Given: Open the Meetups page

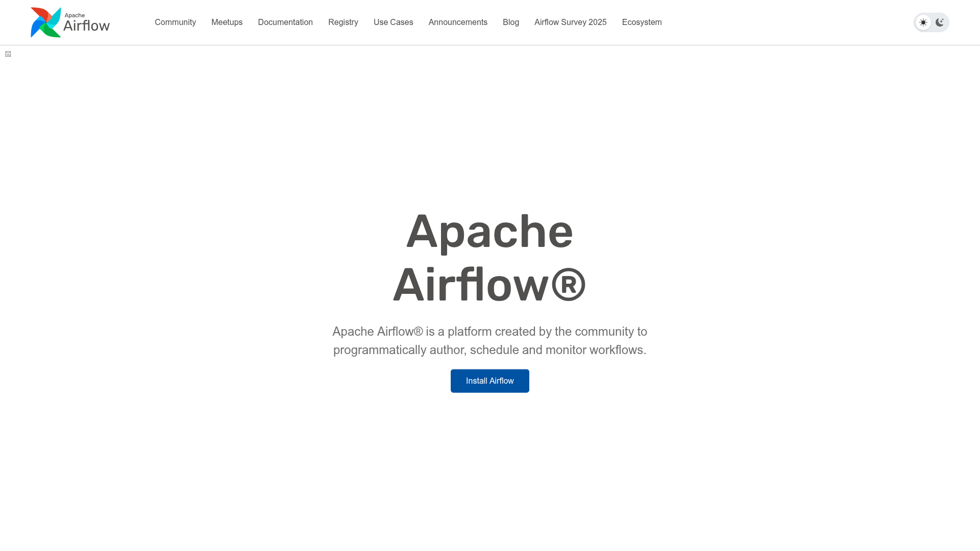Looking at the screenshot, I should [x=227, y=22].
